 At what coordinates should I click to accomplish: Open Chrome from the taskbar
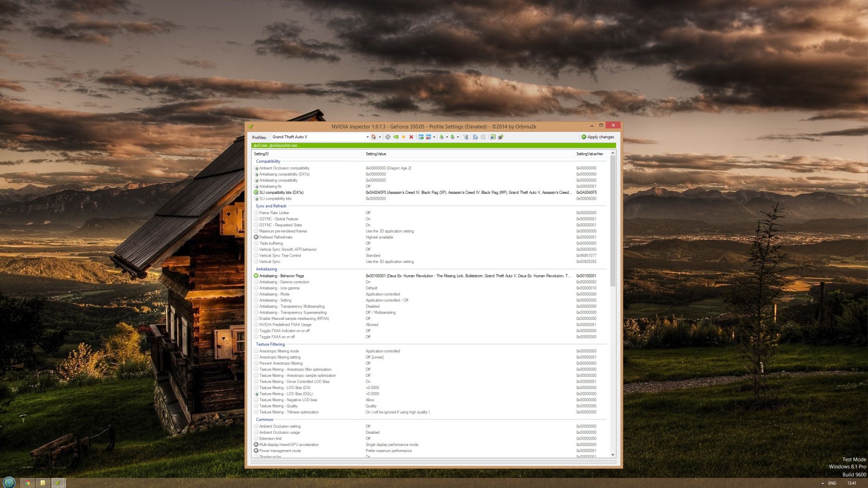coord(27,483)
